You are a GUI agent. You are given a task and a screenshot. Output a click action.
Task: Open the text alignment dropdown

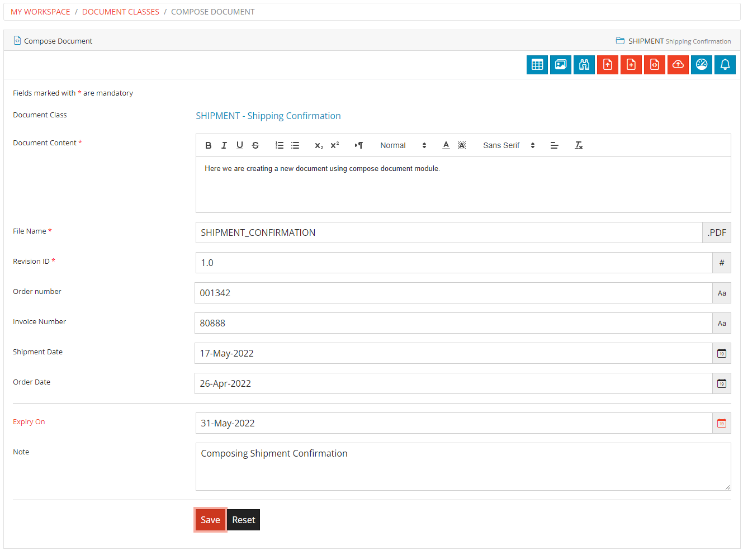pyautogui.click(x=554, y=145)
